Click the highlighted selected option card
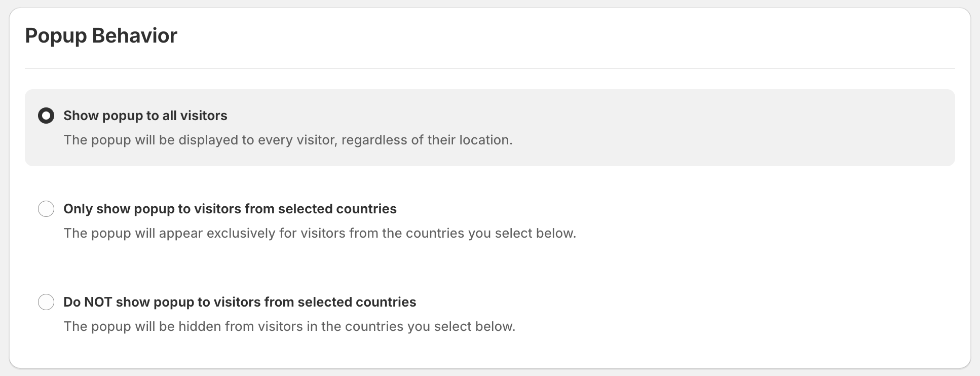 point(489,128)
